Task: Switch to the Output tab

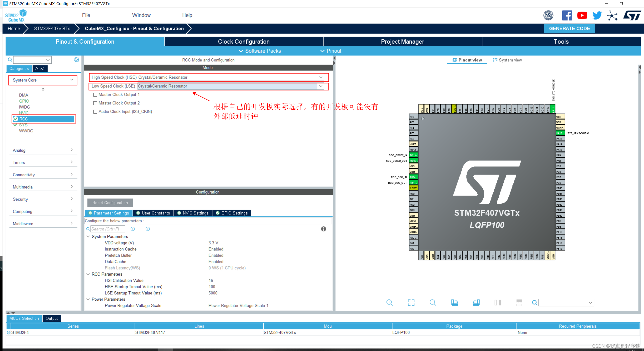Action: [x=52, y=318]
